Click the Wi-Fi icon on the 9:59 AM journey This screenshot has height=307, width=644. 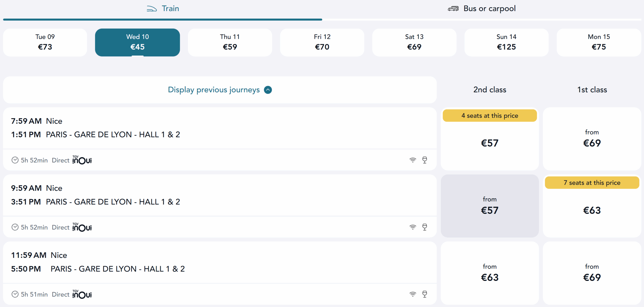[x=413, y=227]
